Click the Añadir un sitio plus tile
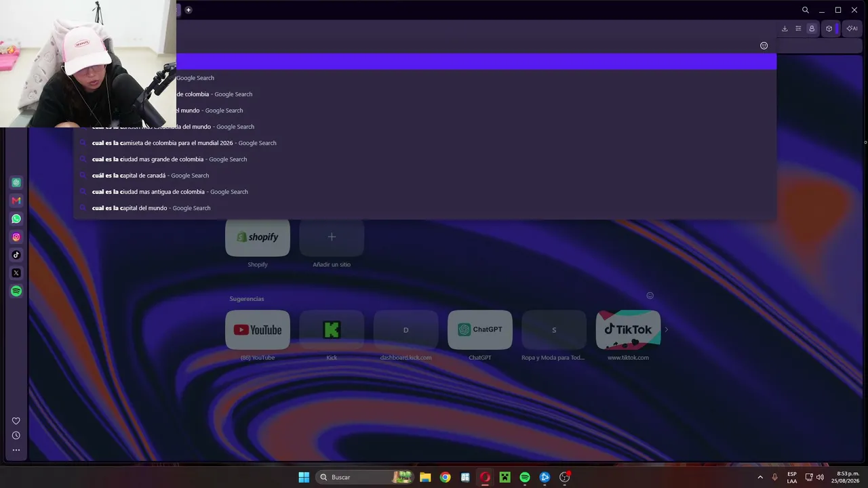 [x=332, y=237]
